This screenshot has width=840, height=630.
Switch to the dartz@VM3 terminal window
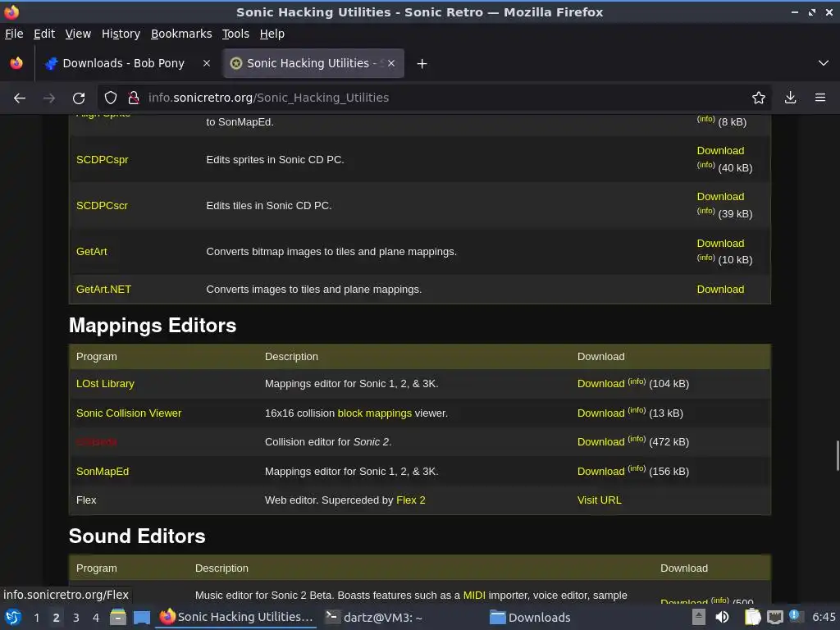click(374, 618)
